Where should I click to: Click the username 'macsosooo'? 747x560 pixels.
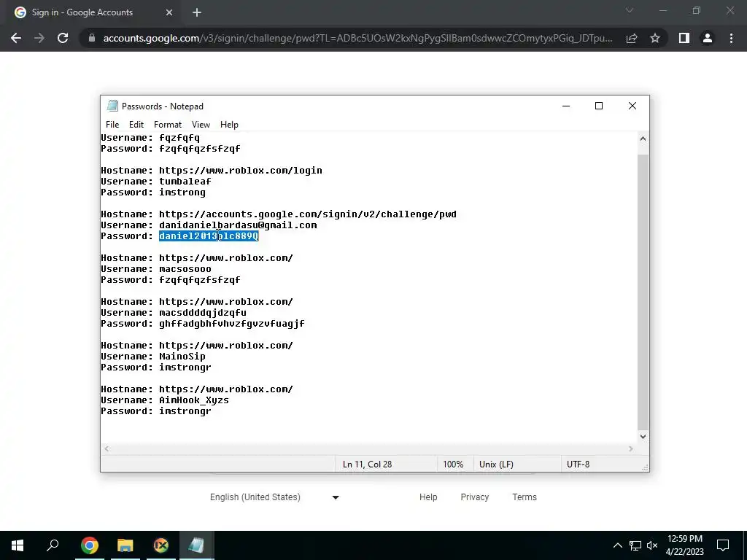pyautogui.click(x=185, y=269)
